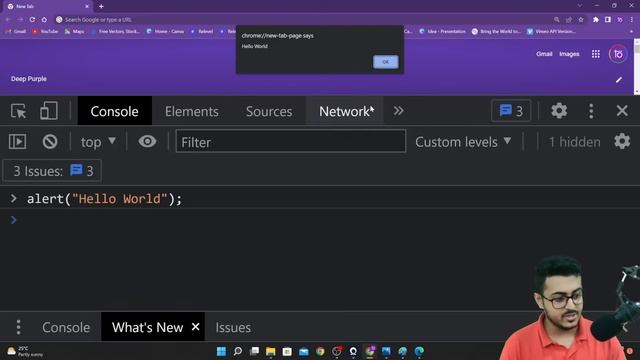This screenshot has height=360, width=640.
Task: Toggle the Chrome side panel icon
Action: 608,20
